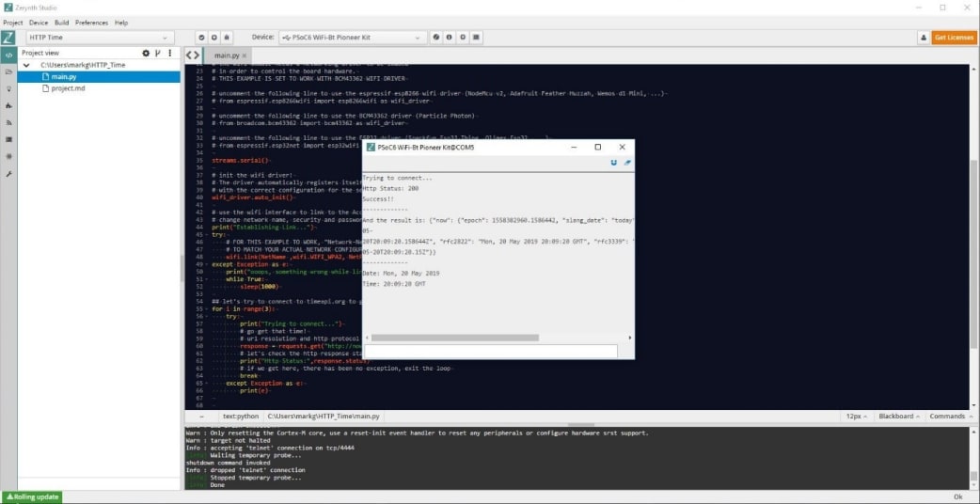This screenshot has width=980, height=504.
Task: Open the PSoC6 WiFi-Bt Pioneer Kit device dropdown
Action: pyautogui.click(x=353, y=38)
